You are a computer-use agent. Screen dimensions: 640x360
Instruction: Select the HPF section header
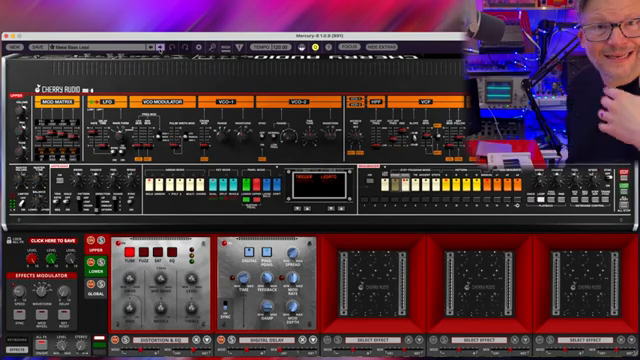[x=376, y=102]
